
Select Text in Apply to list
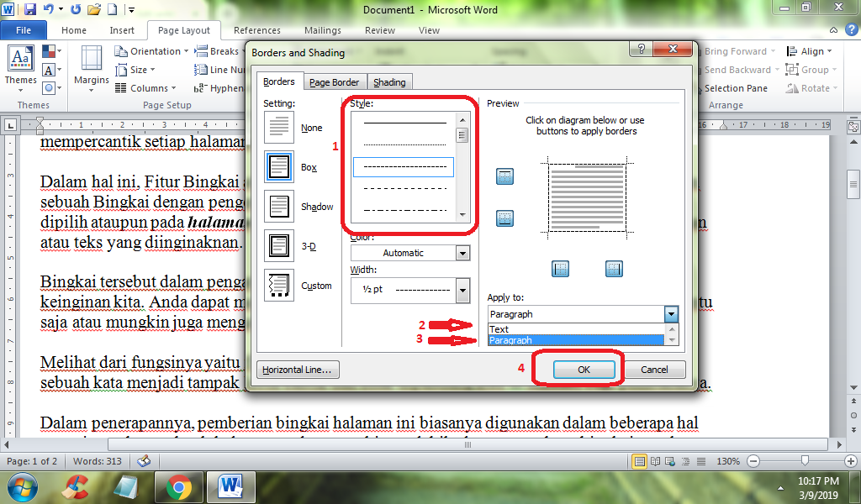click(x=577, y=329)
